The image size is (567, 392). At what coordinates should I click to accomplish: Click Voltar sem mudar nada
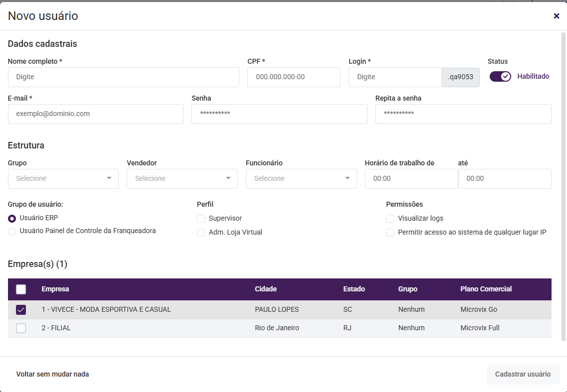52,374
